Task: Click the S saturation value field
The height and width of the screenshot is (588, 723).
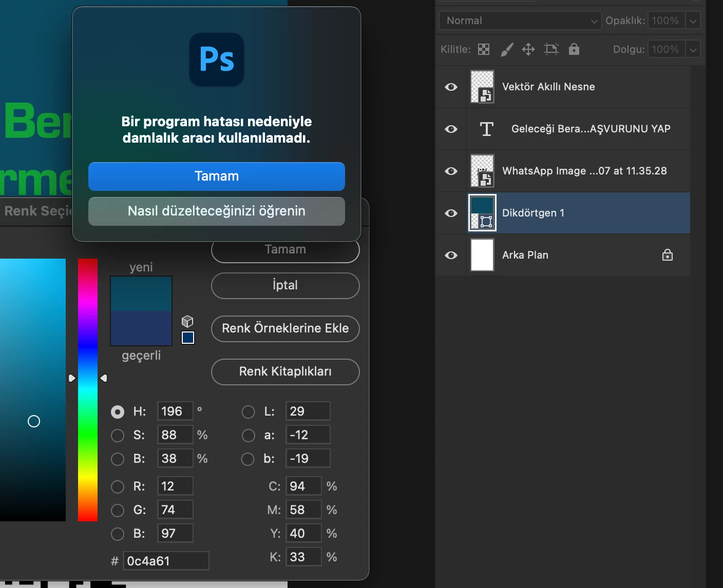Action: pyautogui.click(x=175, y=435)
